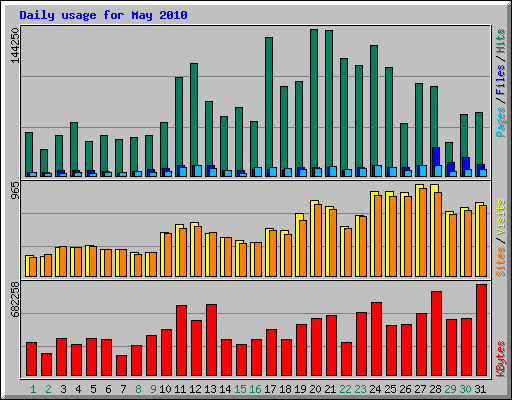Click day 5 on the x-axis
This screenshot has width=512, height=400.
(93, 389)
